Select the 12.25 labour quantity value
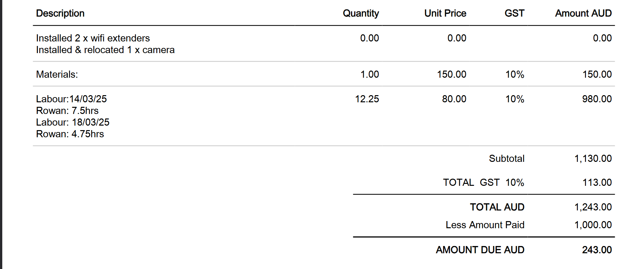The image size is (644, 269). pyautogui.click(x=367, y=99)
